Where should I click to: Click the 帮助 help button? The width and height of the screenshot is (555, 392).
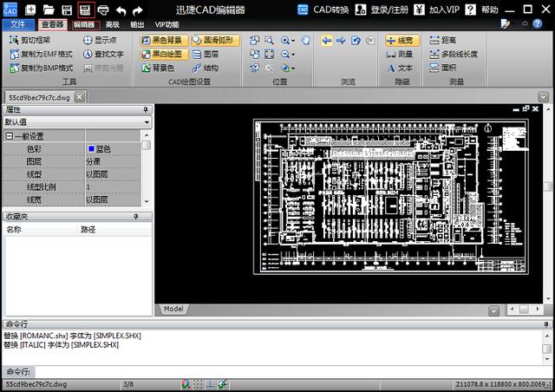(x=482, y=10)
